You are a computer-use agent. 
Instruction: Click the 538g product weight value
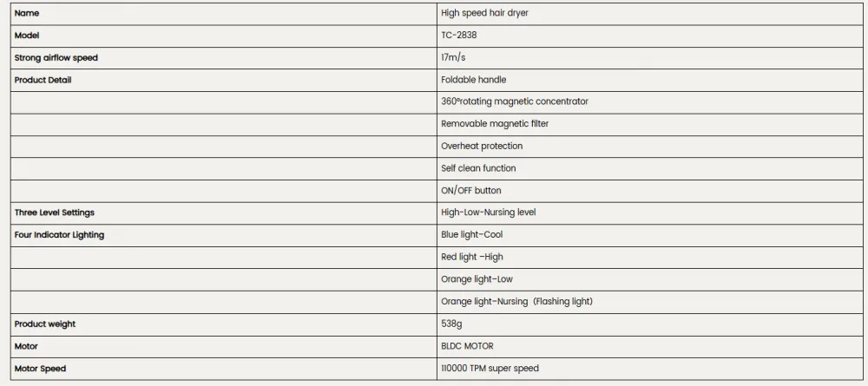[x=451, y=324]
